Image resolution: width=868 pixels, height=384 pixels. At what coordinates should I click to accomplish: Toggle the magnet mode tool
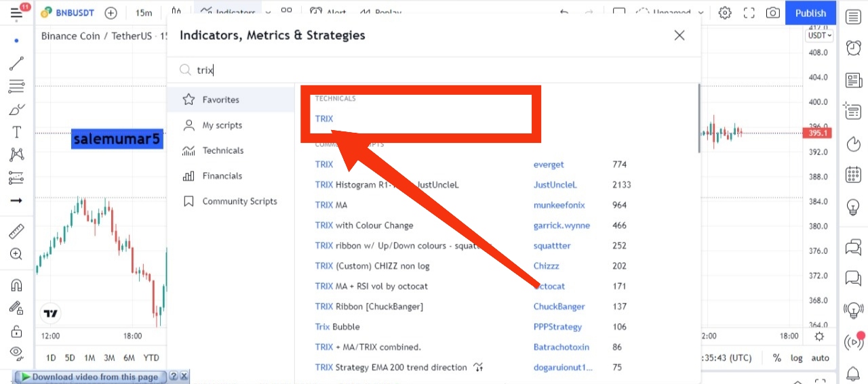click(16, 285)
